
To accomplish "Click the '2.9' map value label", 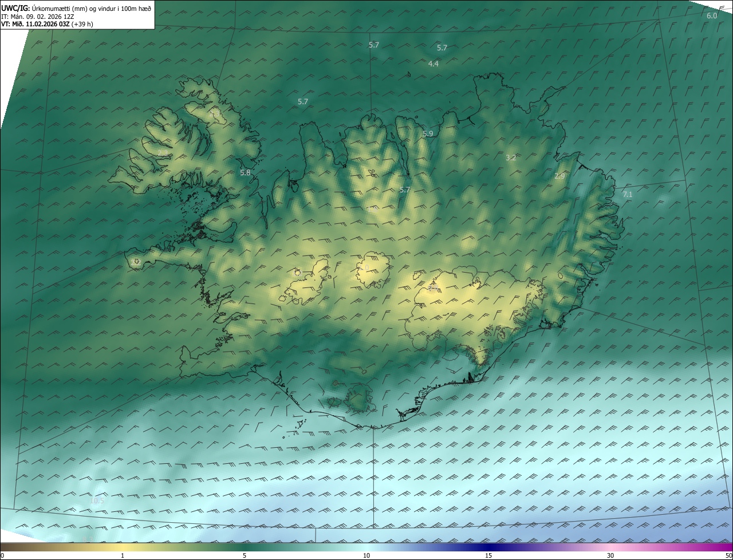I will coord(559,177).
